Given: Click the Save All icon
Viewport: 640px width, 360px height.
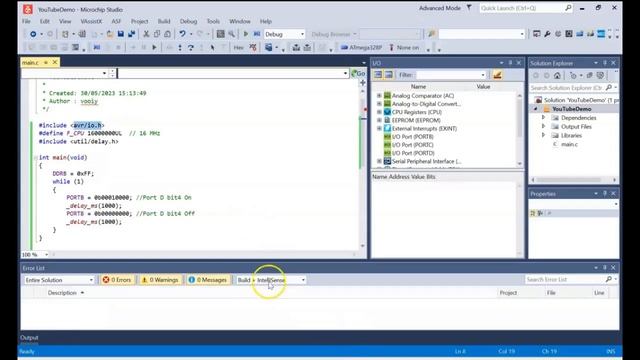Looking at the screenshot, I should coord(131,34).
